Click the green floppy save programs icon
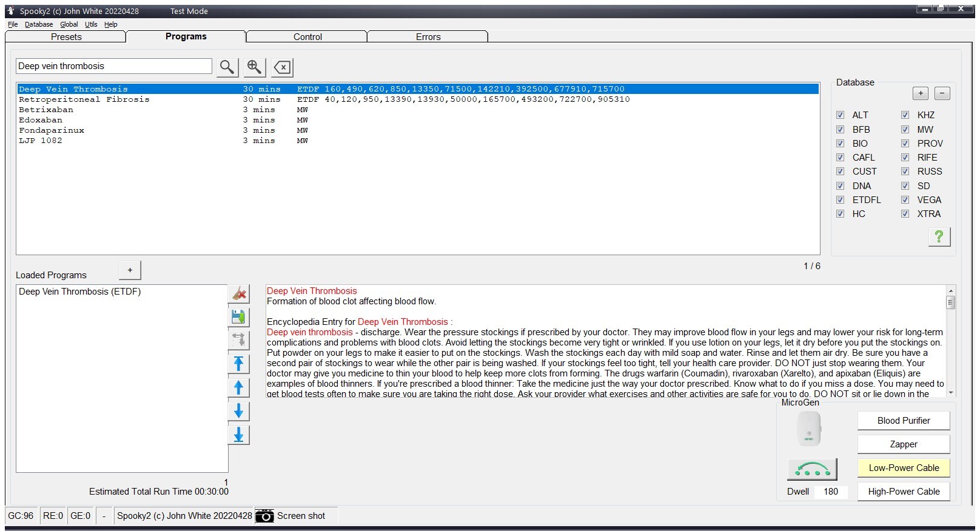The width and height of the screenshot is (980, 531). [239, 316]
